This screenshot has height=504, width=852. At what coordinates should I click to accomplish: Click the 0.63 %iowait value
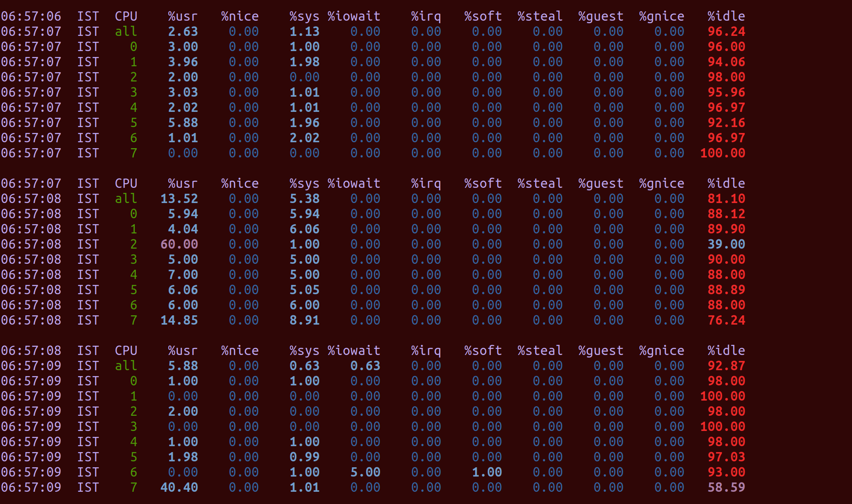(365, 366)
